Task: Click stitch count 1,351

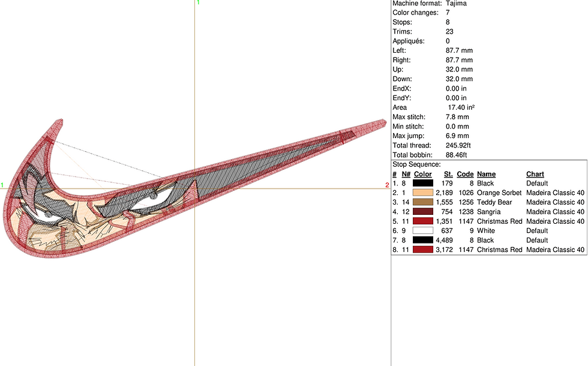Action: coord(444,221)
